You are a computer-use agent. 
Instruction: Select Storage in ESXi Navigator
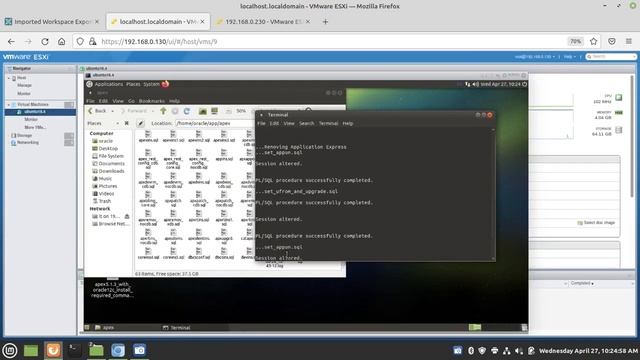[24, 135]
